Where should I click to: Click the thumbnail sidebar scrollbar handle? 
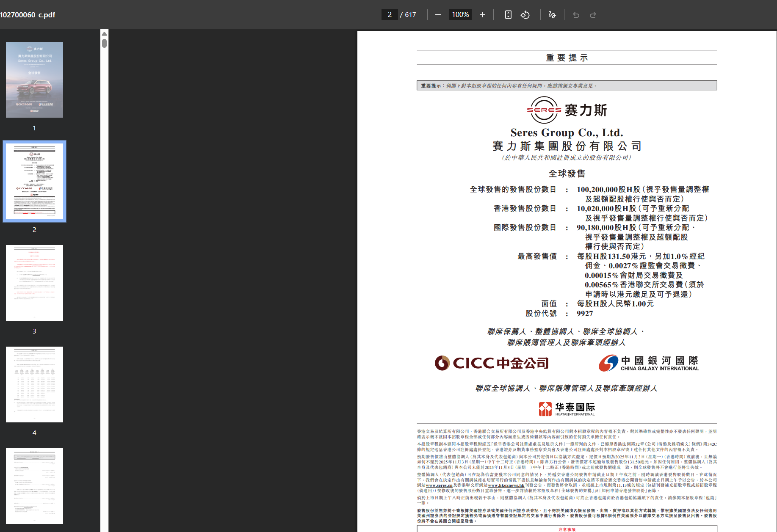tap(104, 43)
